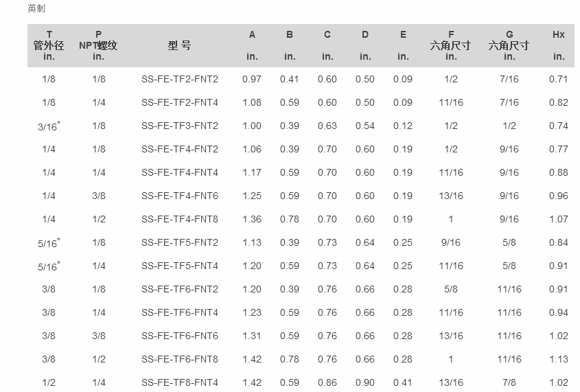The width and height of the screenshot is (580, 392).
Task: Select the P NPT螺纹 column header
Action: coord(98,45)
